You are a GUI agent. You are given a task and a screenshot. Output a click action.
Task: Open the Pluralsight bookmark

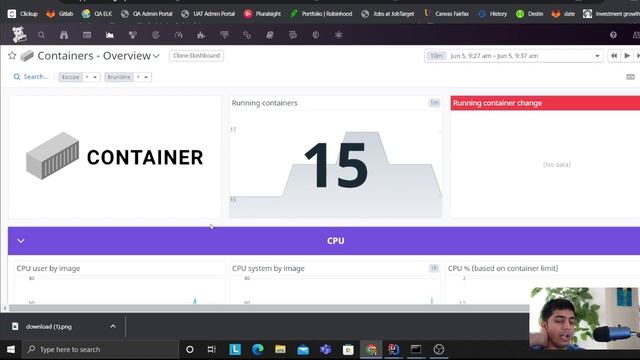(262, 13)
